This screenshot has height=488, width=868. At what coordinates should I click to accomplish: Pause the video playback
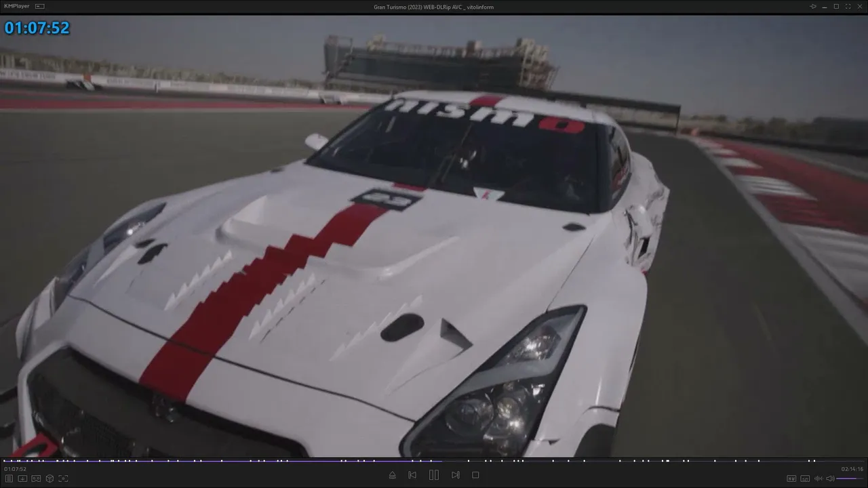pyautogui.click(x=434, y=475)
